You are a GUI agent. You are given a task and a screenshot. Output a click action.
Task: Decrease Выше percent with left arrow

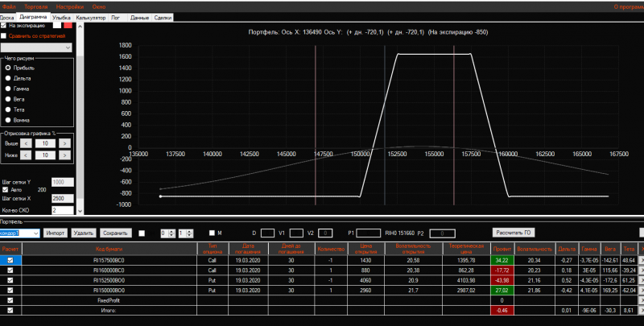coord(26,143)
